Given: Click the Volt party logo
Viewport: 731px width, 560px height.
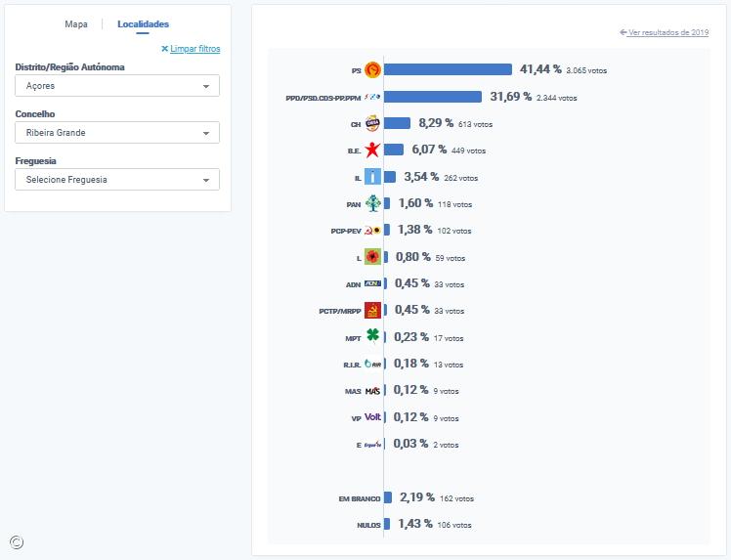Looking at the screenshot, I should tap(372, 417).
